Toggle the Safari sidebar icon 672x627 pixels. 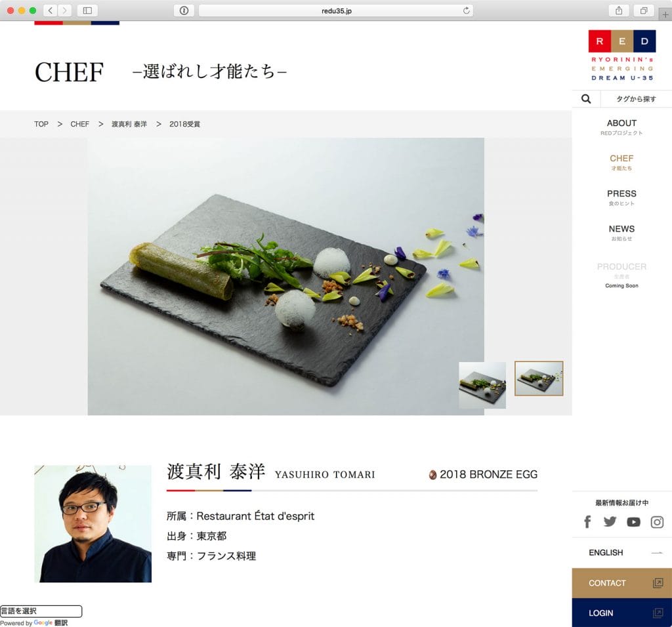[87, 10]
